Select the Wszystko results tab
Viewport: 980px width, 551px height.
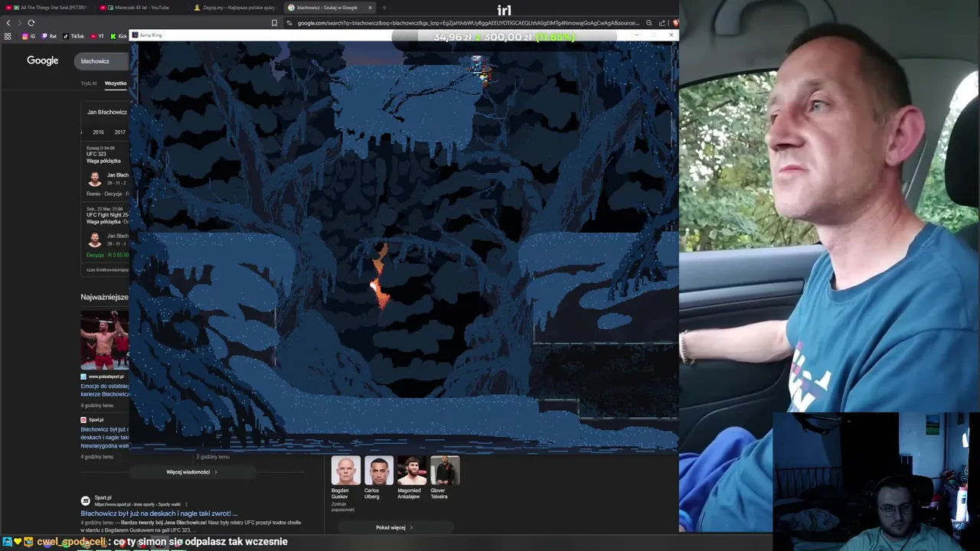pyautogui.click(x=116, y=83)
